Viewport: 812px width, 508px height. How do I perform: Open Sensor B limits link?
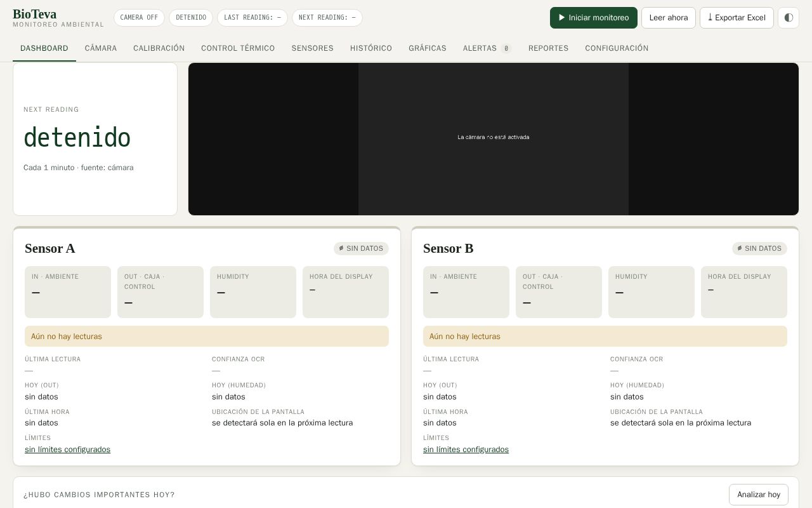tap(466, 450)
